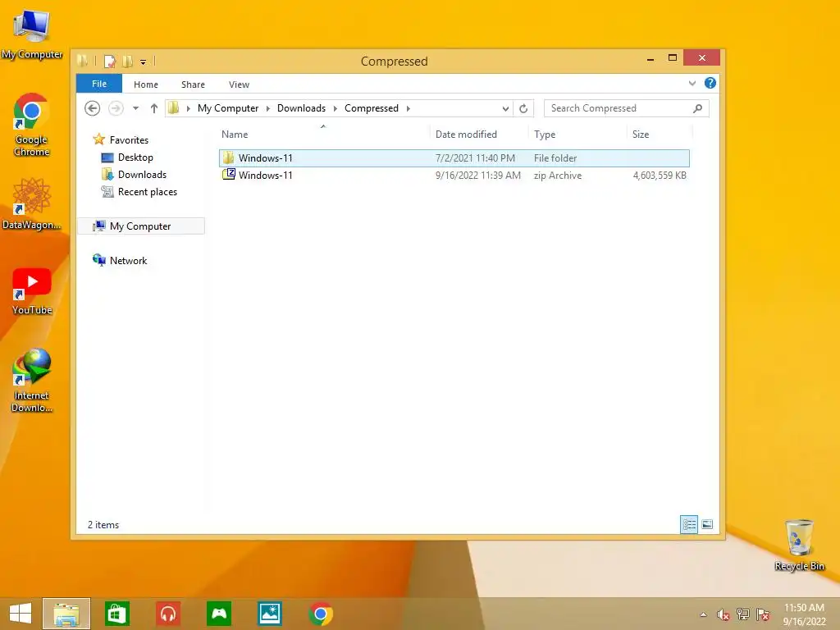Click the Windows-11 folder icon
The height and width of the screenshot is (630, 840).
[229, 157]
